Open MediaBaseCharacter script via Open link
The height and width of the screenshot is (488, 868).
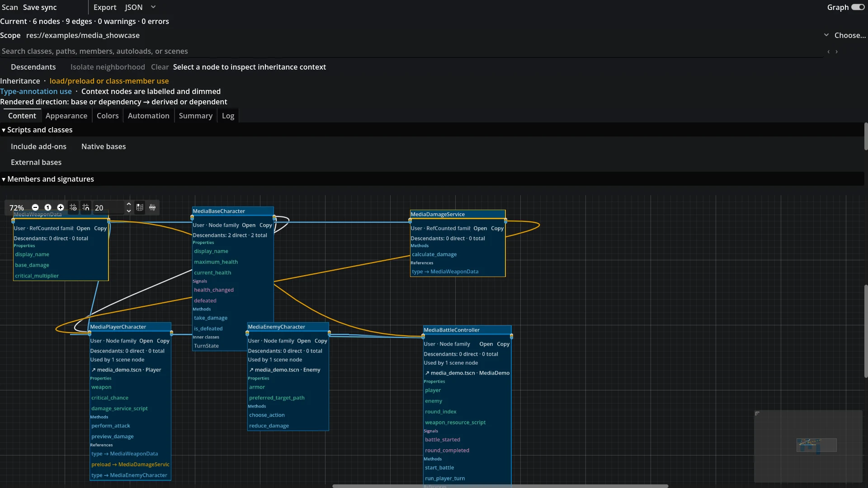coord(249,225)
